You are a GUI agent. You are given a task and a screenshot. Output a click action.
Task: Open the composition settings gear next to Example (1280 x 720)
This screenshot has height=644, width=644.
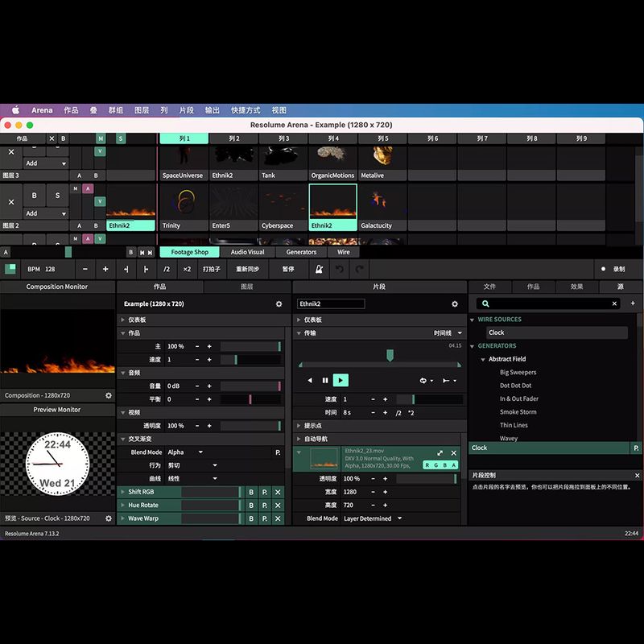[x=279, y=304]
